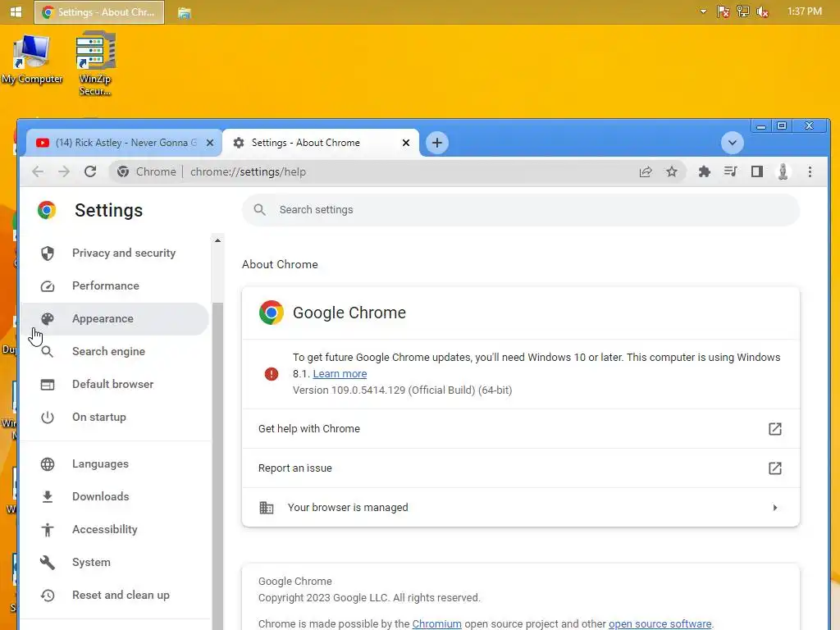This screenshot has height=630, width=840.
Task: Go to Downloads settings
Action: [115, 496]
